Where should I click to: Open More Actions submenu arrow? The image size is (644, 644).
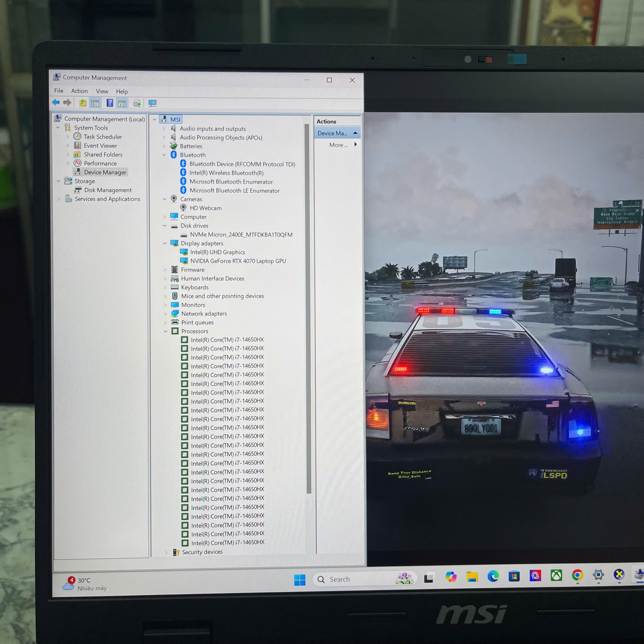pyautogui.click(x=356, y=144)
